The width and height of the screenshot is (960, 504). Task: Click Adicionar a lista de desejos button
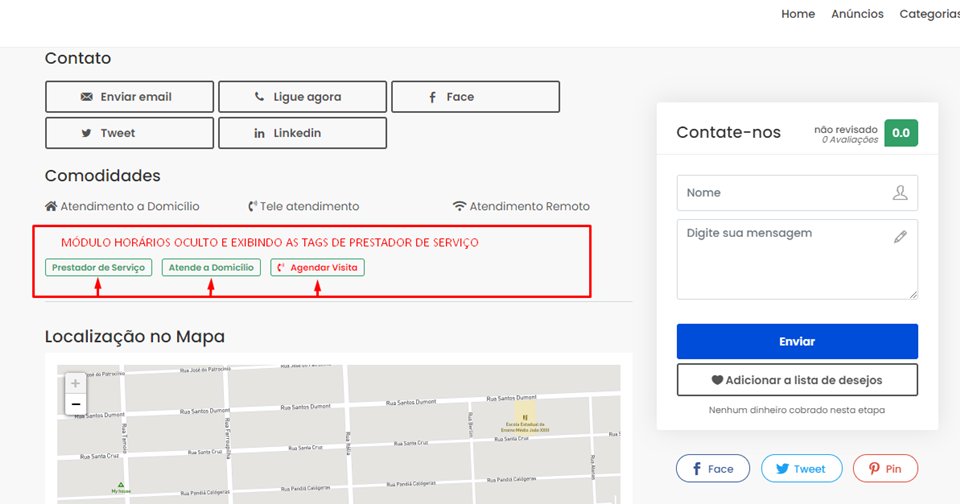(797, 380)
